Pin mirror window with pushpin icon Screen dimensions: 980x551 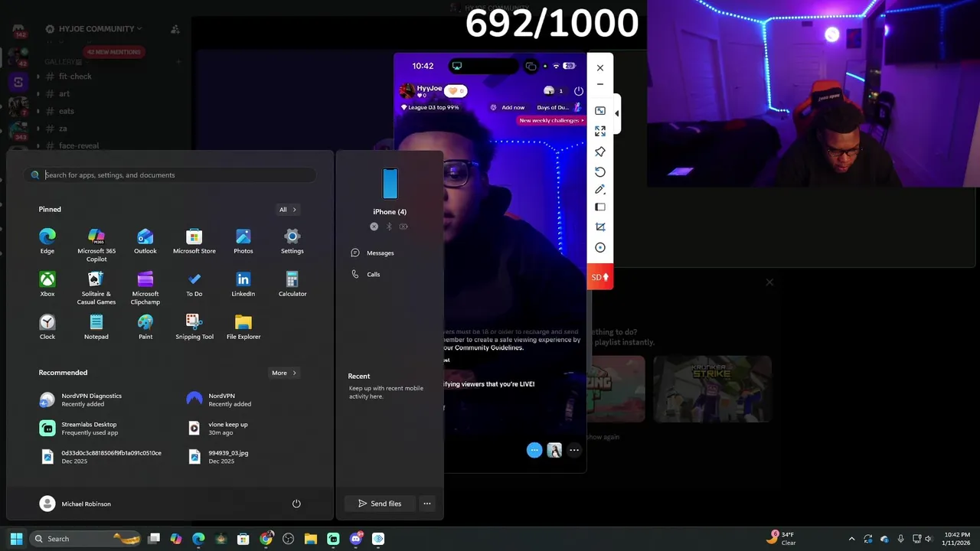(x=600, y=152)
